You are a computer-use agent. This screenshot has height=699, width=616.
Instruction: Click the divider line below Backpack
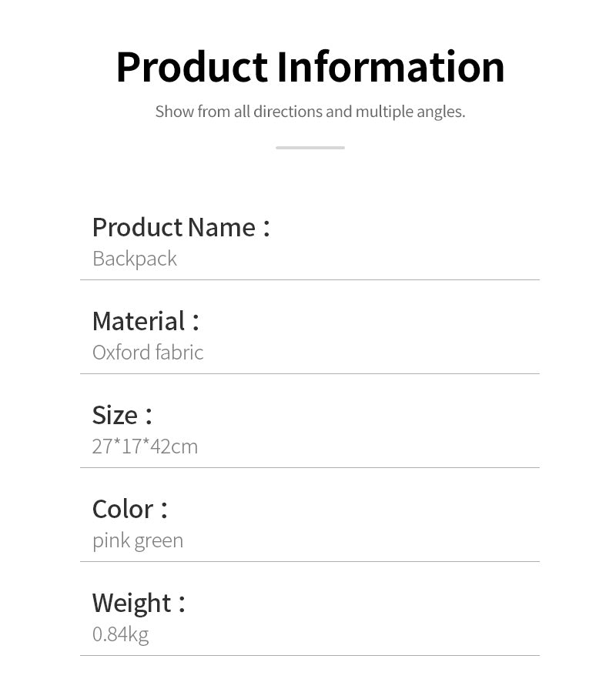coord(310,279)
